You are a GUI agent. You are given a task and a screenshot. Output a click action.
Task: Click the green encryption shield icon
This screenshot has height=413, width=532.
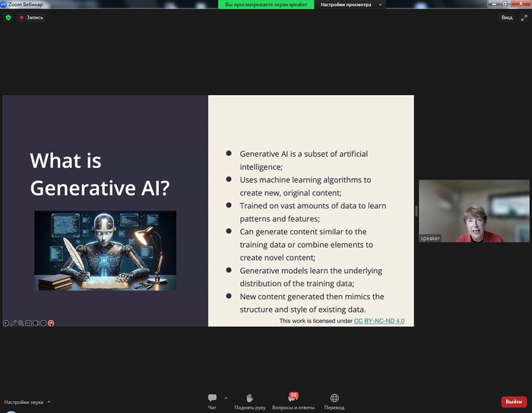pos(8,17)
